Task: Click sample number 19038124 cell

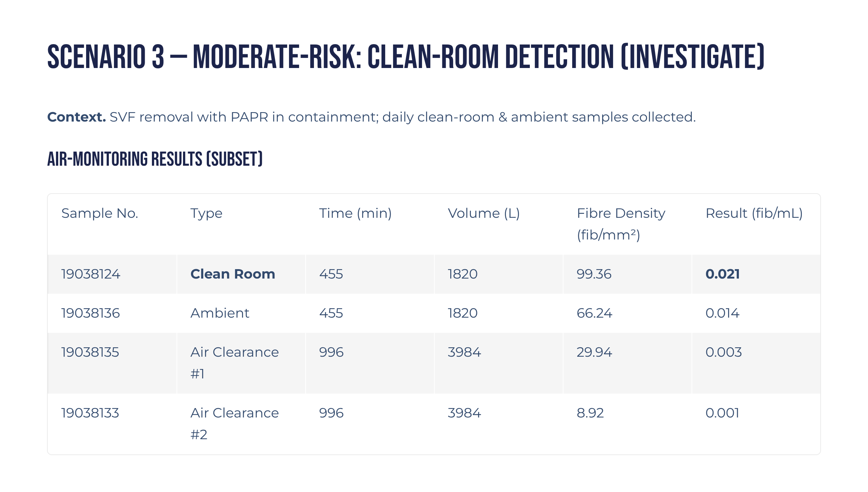Action: pyautogui.click(x=90, y=274)
